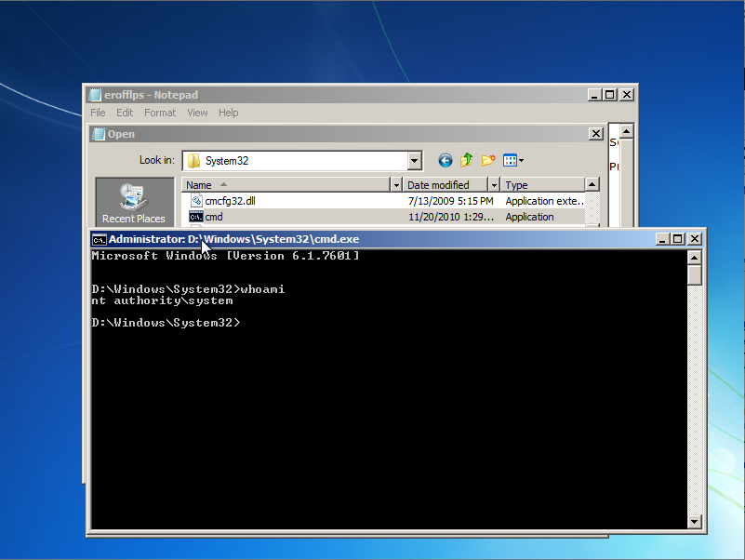The width and height of the screenshot is (745, 560).
Task: Open the Help menu in Notepad
Action: [229, 113]
